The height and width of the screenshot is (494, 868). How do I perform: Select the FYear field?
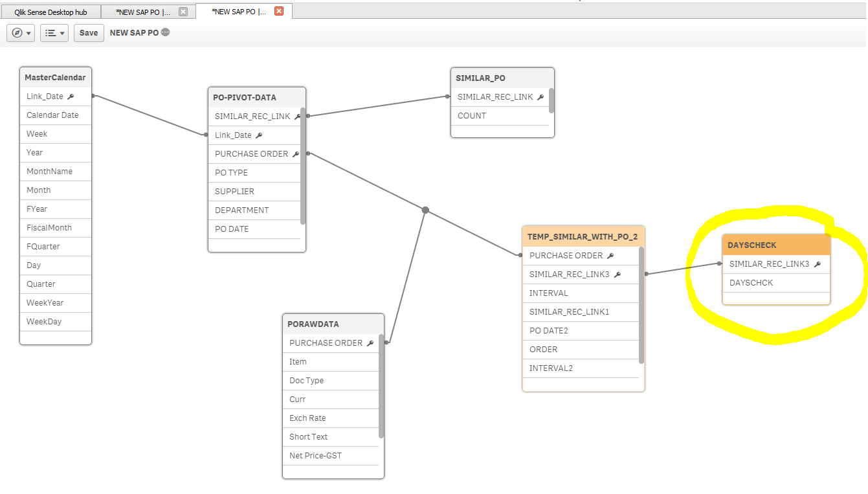click(56, 209)
